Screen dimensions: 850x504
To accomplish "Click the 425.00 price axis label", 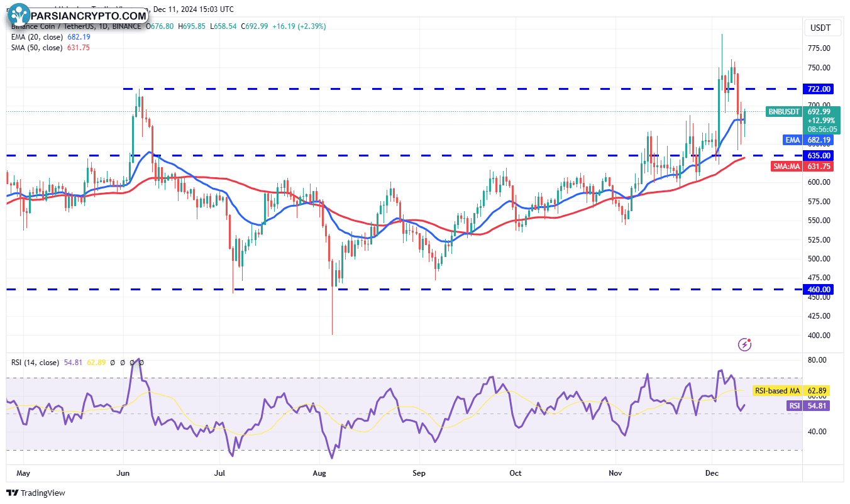I will 819,316.
